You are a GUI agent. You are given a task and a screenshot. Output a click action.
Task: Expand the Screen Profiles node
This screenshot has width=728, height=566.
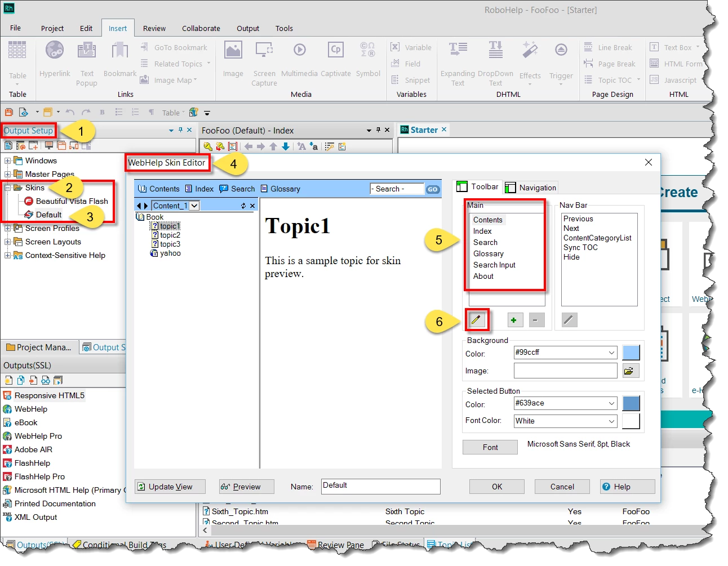8,228
